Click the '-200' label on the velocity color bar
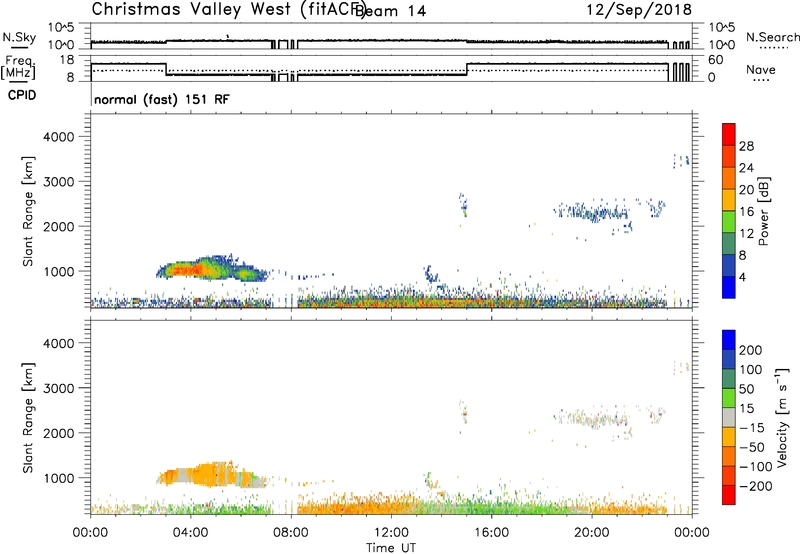Viewport: 800px width, 554px height. (x=756, y=486)
